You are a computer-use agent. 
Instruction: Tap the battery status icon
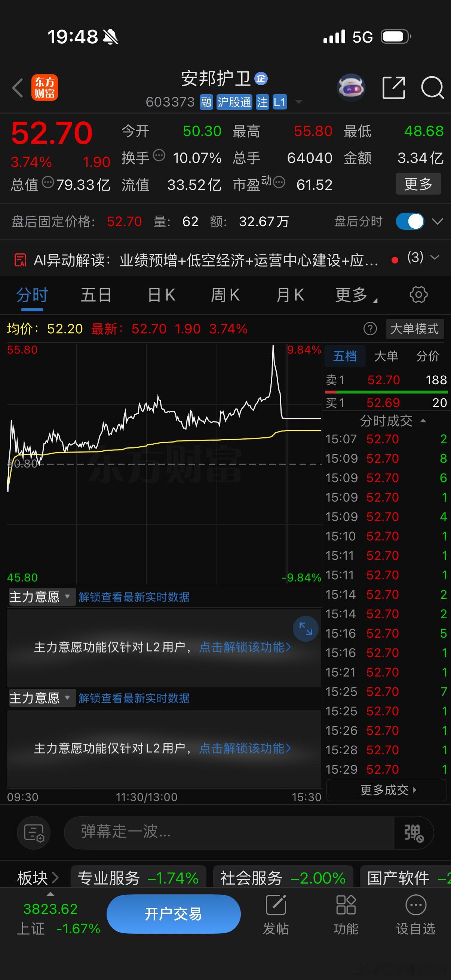[396, 37]
